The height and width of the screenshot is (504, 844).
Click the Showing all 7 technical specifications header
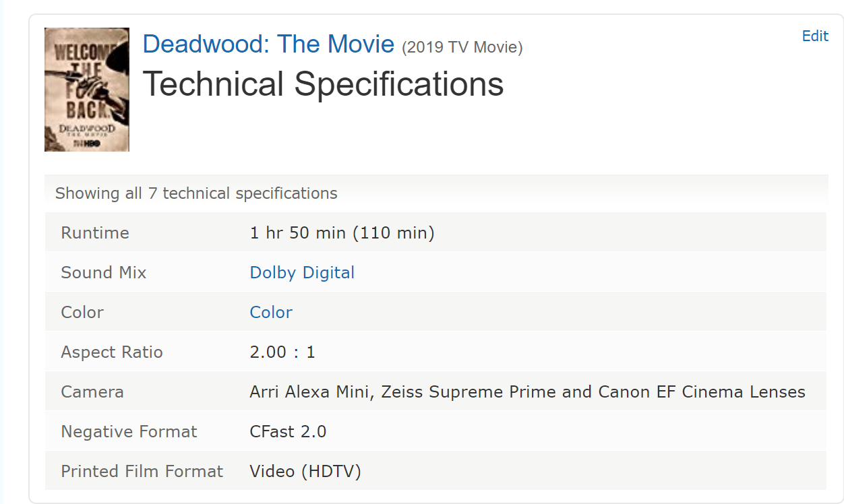[196, 193]
